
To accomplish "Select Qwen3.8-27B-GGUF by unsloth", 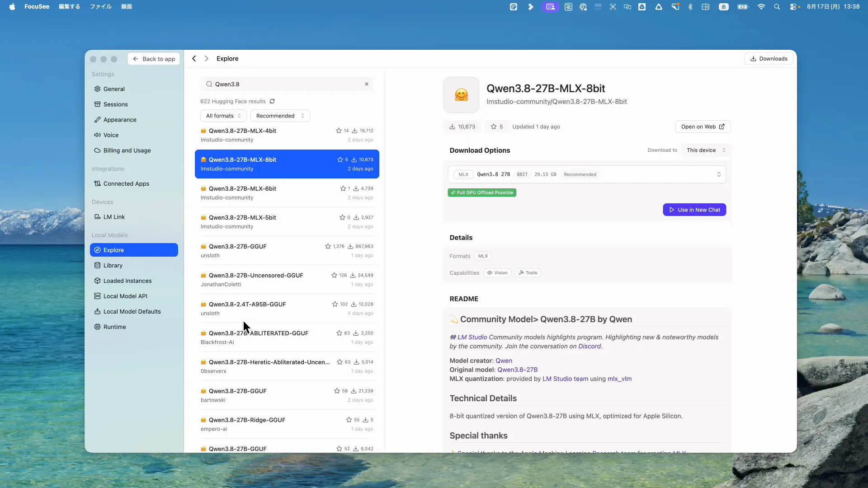I will click(287, 251).
